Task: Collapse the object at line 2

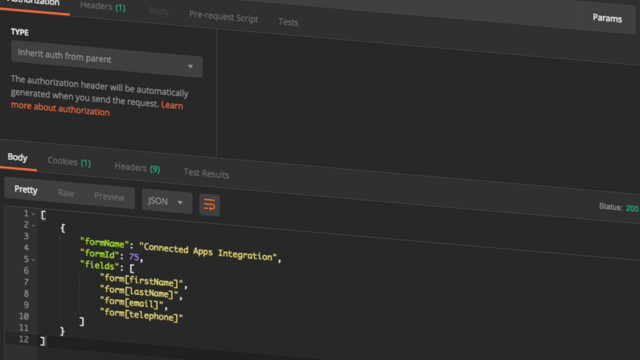Action: coord(33,225)
